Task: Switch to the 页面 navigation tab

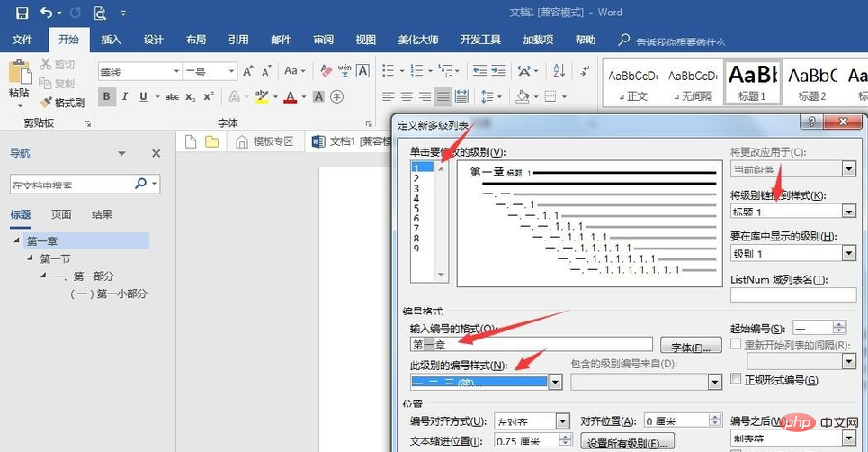Action: (61, 214)
